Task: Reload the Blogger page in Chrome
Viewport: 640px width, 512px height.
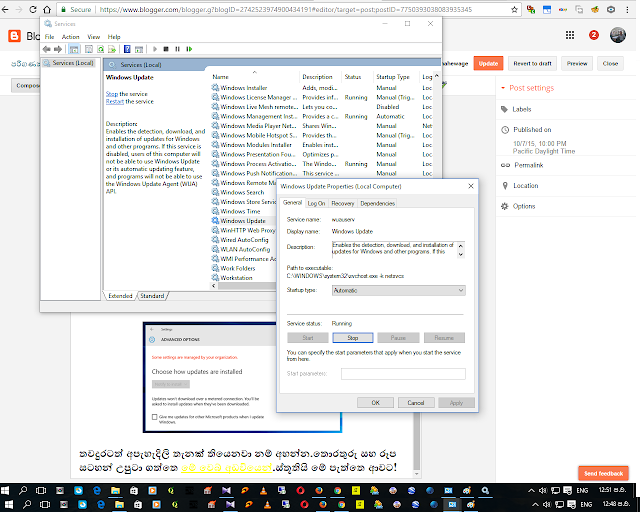Action: tap(33, 9)
